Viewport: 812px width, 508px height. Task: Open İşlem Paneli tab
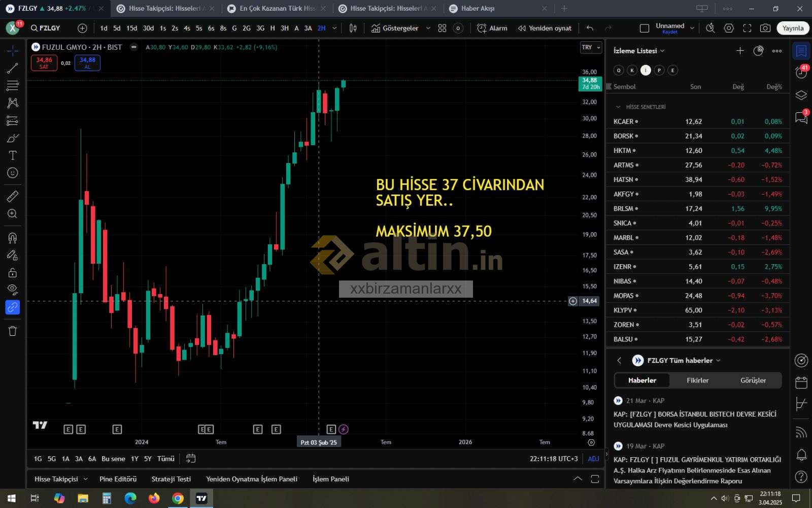click(x=331, y=479)
